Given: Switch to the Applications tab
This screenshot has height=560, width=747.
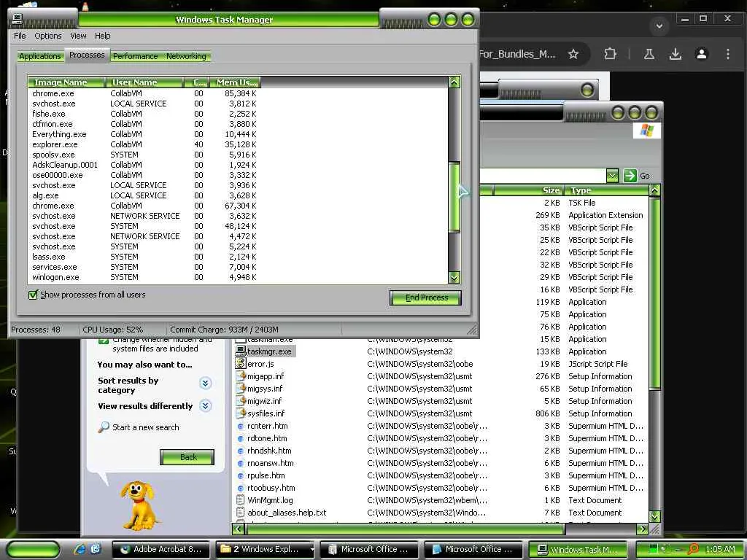Looking at the screenshot, I should click(x=40, y=56).
